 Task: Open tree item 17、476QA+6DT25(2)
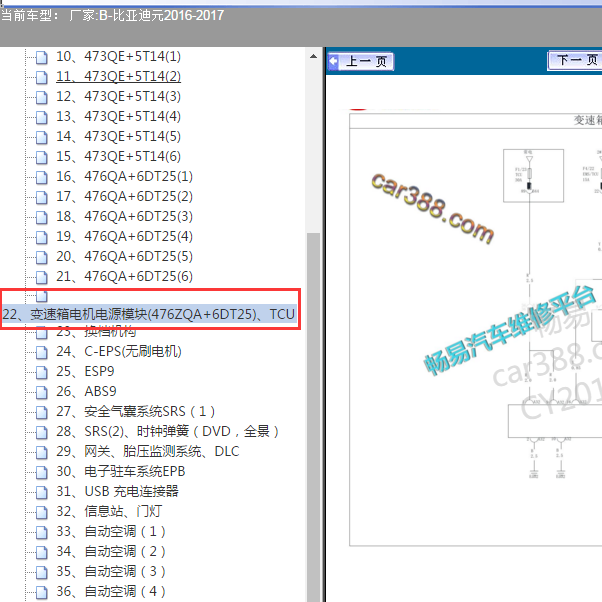click(x=124, y=196)
